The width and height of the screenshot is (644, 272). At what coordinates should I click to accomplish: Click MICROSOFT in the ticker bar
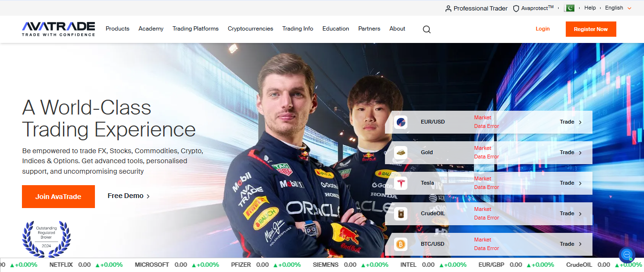[152, 265]
